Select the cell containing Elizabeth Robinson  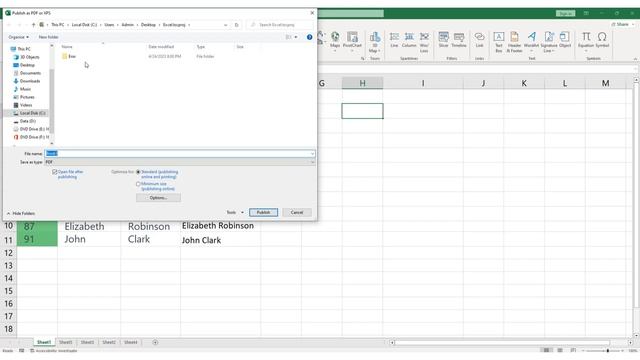click(x=220, y=226)
